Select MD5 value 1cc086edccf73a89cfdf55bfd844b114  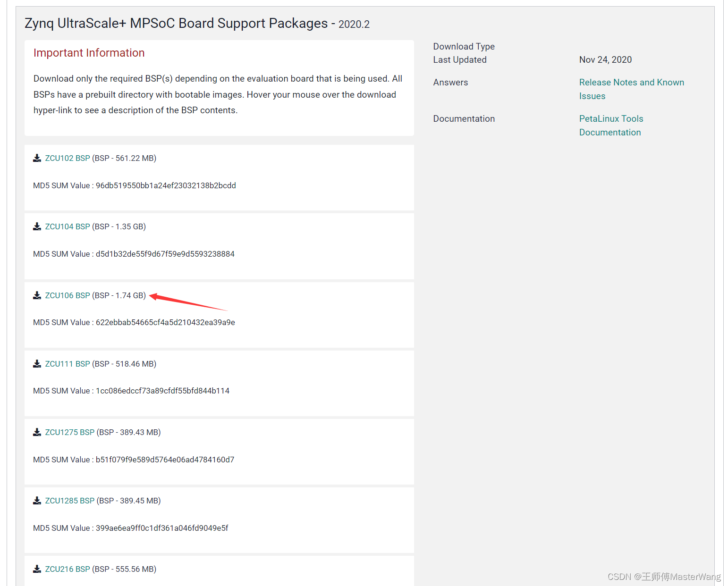[162, 391]
